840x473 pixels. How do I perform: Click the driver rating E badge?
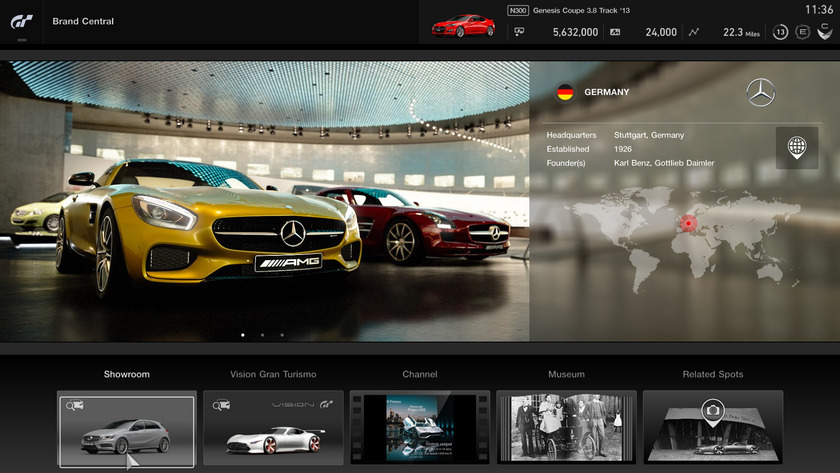(x=802, y=32)
